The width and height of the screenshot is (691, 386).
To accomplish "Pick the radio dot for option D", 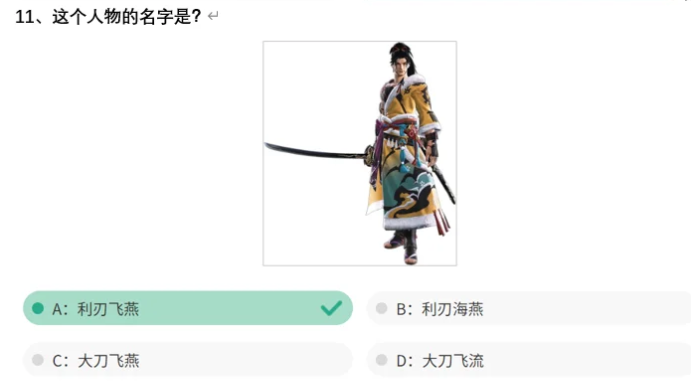I will click(382, 360).
